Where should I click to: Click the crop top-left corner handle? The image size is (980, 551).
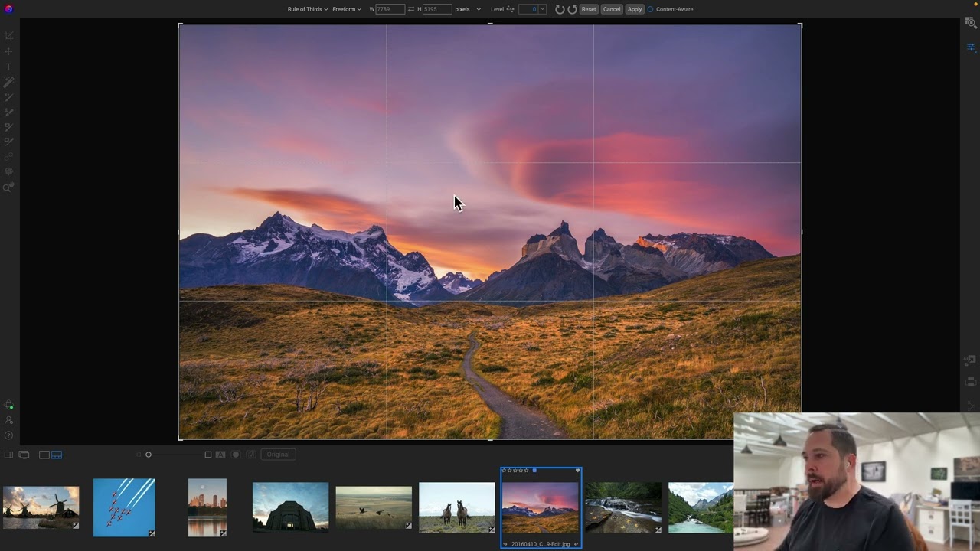(180, 25)
